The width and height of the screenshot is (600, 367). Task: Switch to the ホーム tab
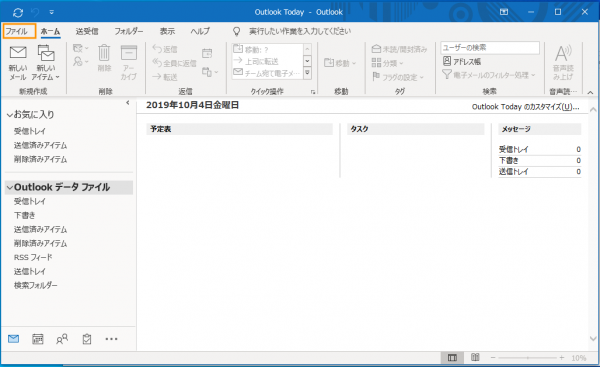50,31
